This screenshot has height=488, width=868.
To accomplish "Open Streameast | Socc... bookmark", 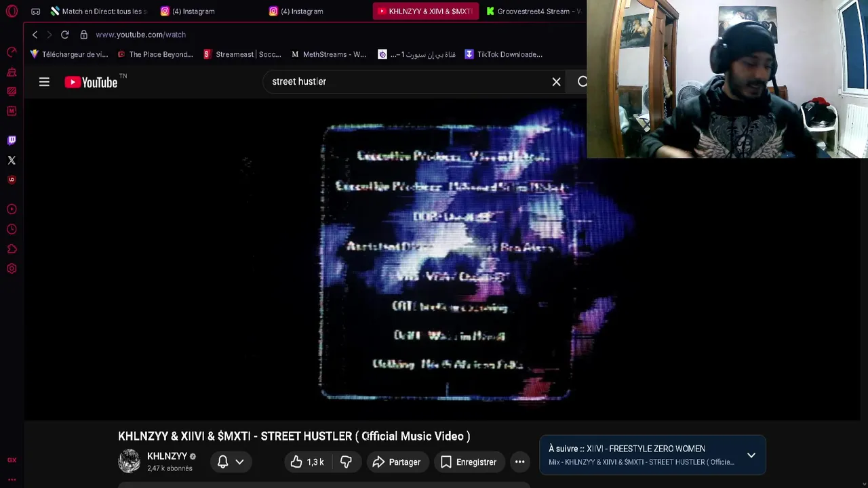I will 242,54.
